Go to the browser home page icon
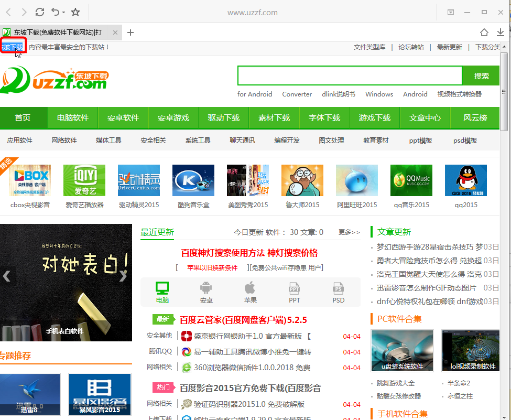 484,33
